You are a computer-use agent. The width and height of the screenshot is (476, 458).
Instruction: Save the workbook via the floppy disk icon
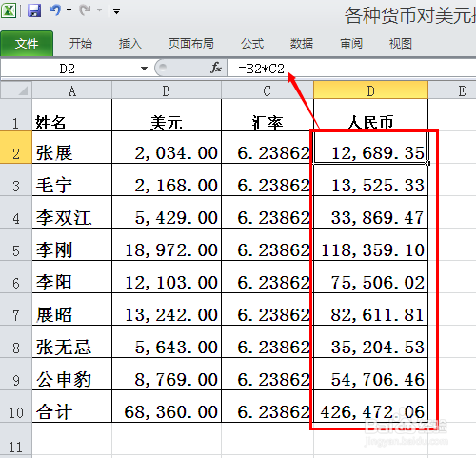(x=34, y=11)
